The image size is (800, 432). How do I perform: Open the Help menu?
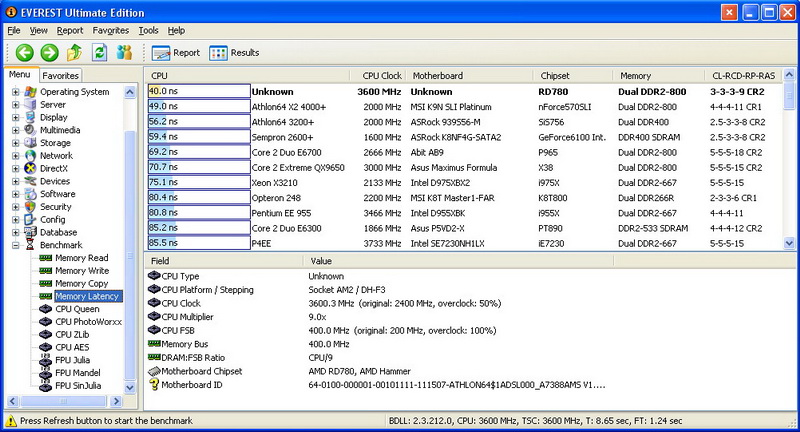[x=176, y=31]
